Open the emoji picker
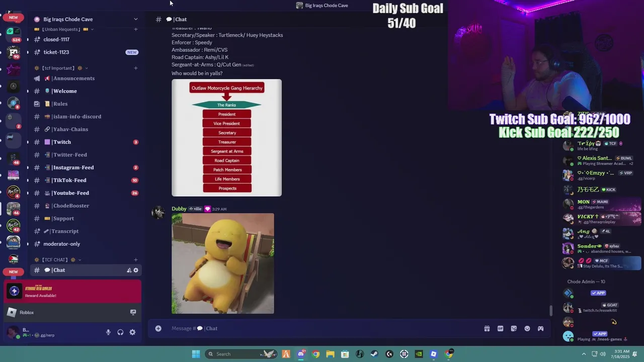This screenshot has height=362, width=644. click(x=527, y=328)
